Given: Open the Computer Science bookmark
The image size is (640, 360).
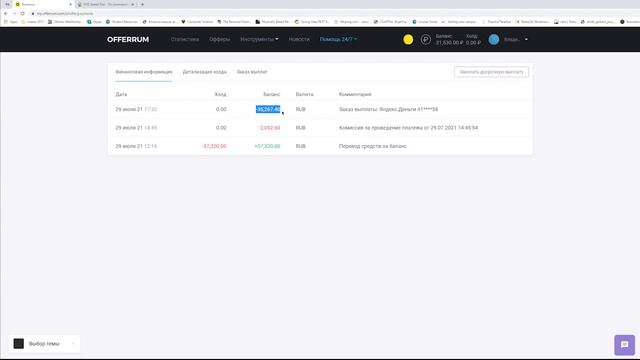Looking at the screenshot, I should [x=197, y=22].
